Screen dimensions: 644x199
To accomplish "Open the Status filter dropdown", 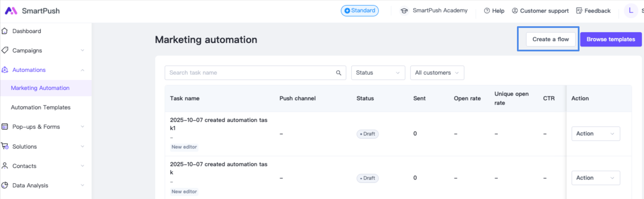I will click(378, 73).
